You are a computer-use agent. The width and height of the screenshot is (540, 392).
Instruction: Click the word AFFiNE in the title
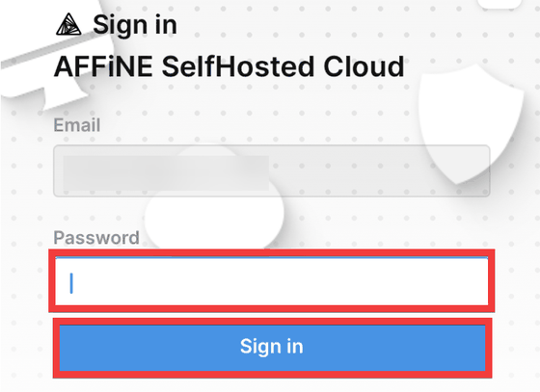(103, 66)
